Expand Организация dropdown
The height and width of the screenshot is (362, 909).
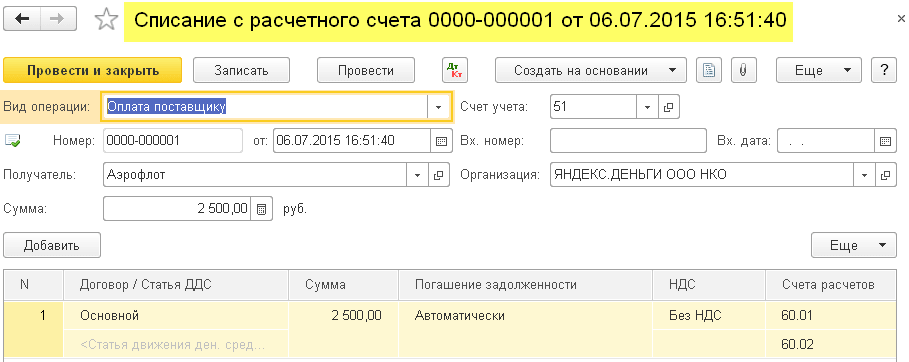(864, 175)
